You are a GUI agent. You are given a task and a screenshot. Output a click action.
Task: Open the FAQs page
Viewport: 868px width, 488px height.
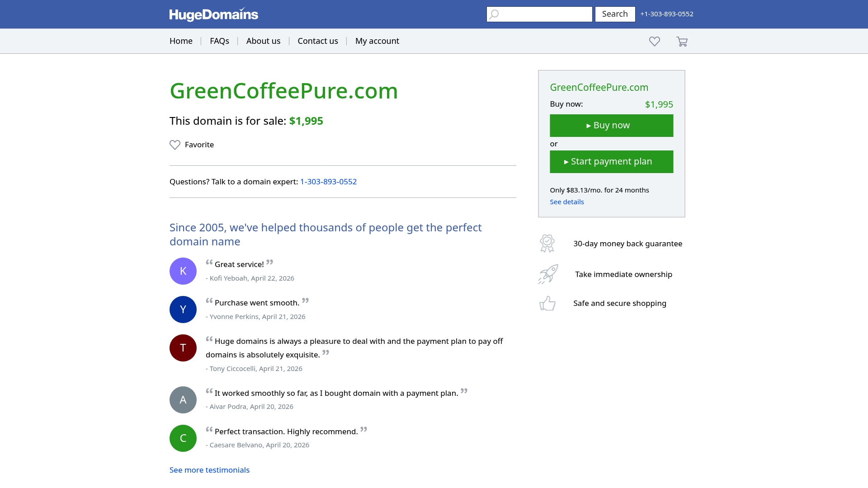(x=219, y=41)
